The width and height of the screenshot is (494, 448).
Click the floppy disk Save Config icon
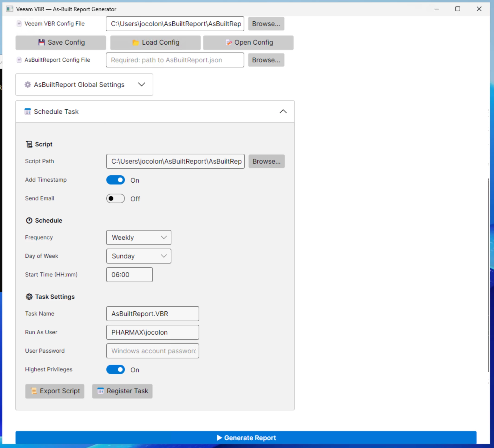point(41,43)
